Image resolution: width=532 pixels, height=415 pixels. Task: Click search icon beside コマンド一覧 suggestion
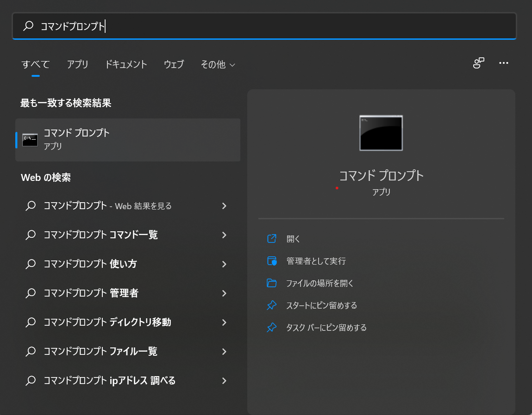[31, 235]
